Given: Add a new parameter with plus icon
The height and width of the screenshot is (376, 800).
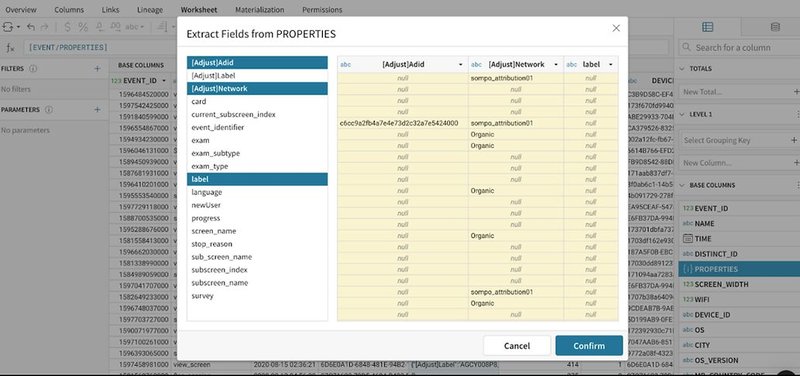Looking at the screenshot, I should (x=97, y=110).
